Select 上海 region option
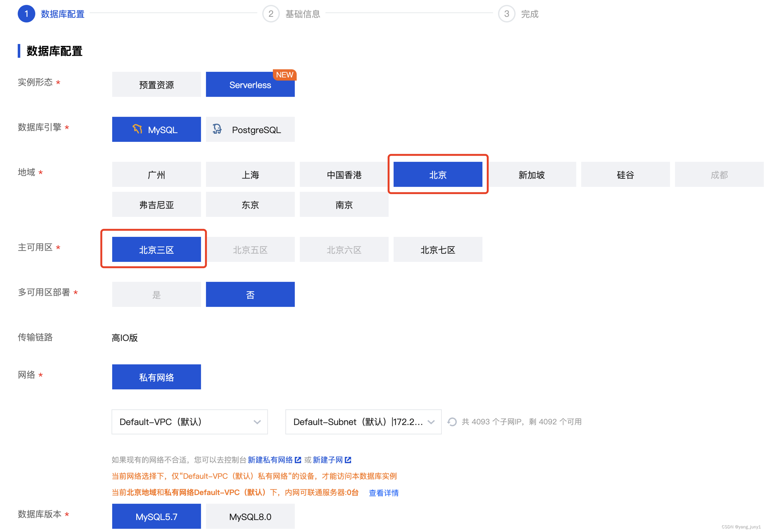Screen dimensions: 765x532 click(250, 175)
